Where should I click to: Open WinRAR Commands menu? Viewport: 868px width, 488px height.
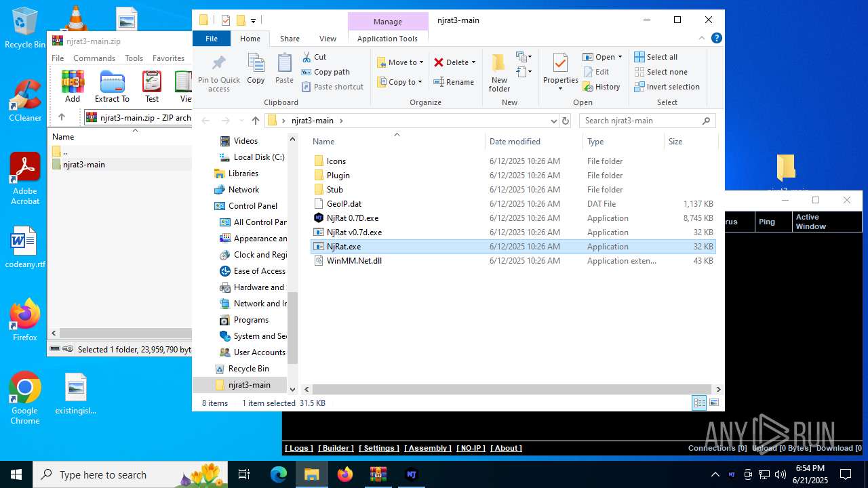[94, 58]
